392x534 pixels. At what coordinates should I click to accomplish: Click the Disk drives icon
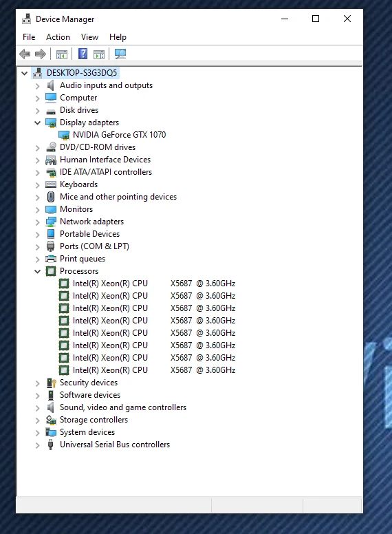[x=51, y=111]
